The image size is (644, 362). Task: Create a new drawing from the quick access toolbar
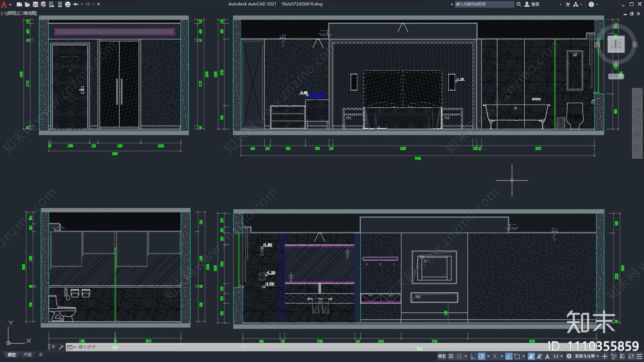[x=19, y=4]
